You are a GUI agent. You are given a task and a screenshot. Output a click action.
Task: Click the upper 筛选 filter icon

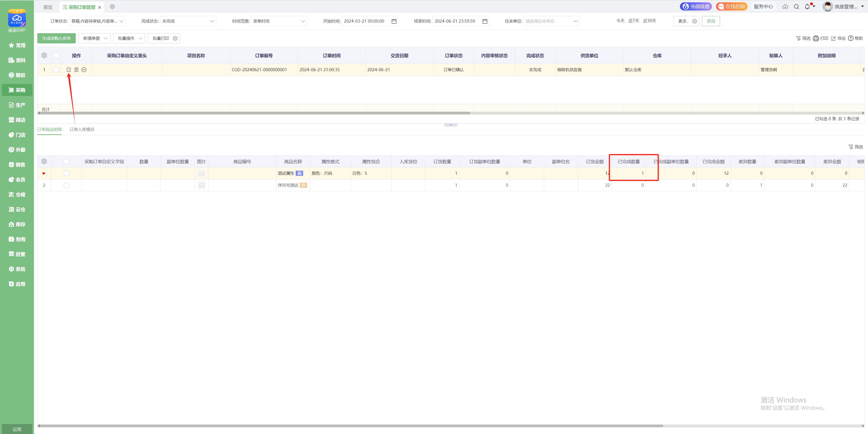[x=803, y=38]
